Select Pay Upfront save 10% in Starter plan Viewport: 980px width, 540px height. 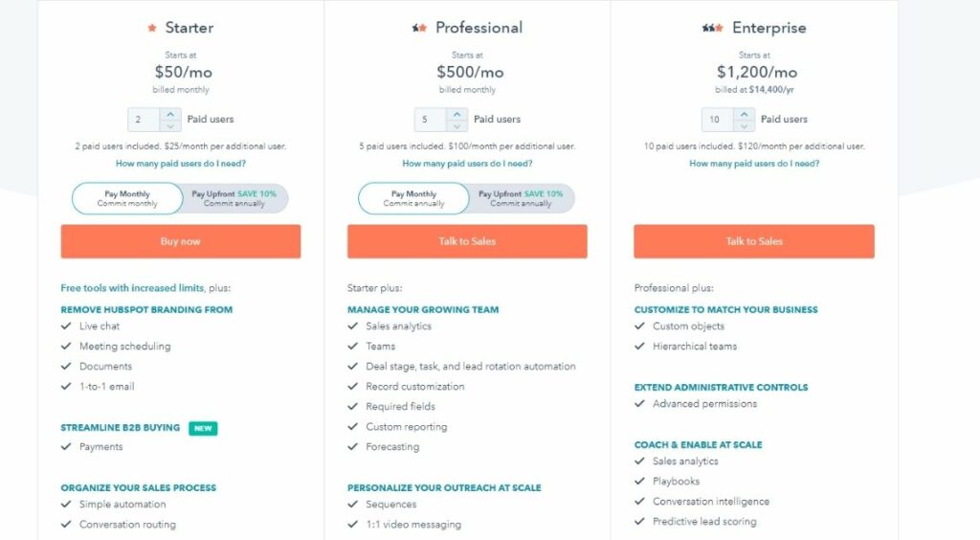tap(234, 198)
